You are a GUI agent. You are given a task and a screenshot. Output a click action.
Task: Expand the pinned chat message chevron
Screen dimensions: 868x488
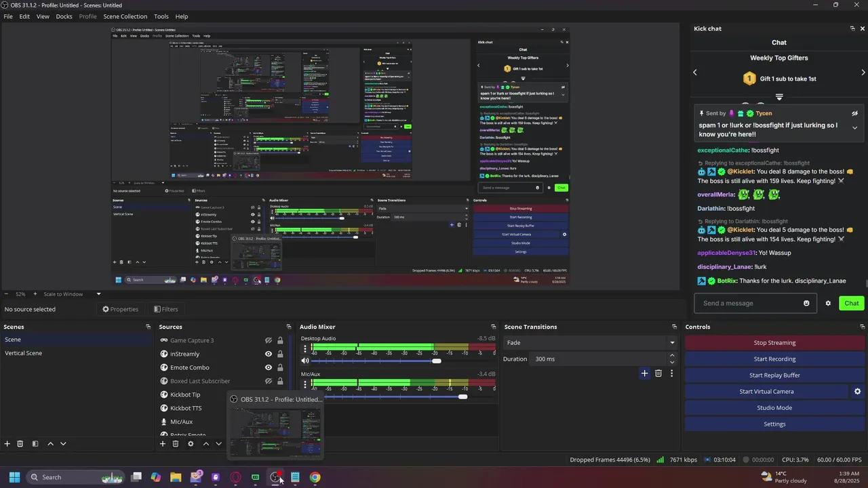pos(854,127)
